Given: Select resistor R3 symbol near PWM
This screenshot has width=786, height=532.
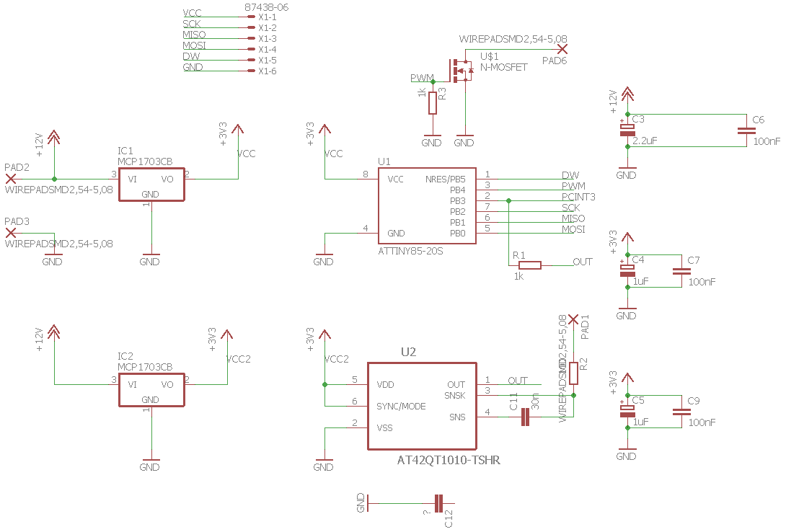Looking at the screenshot, I should pyautogui.click(x=433, y=102).
